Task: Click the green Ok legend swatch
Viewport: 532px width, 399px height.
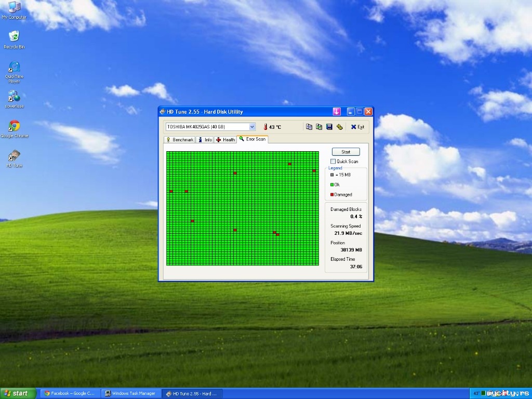Action: 332,184
